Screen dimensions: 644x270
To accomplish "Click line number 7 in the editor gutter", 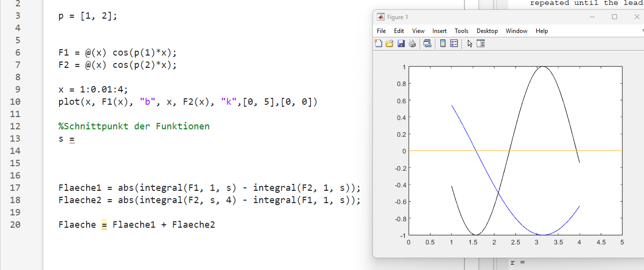I will point(18,65).
